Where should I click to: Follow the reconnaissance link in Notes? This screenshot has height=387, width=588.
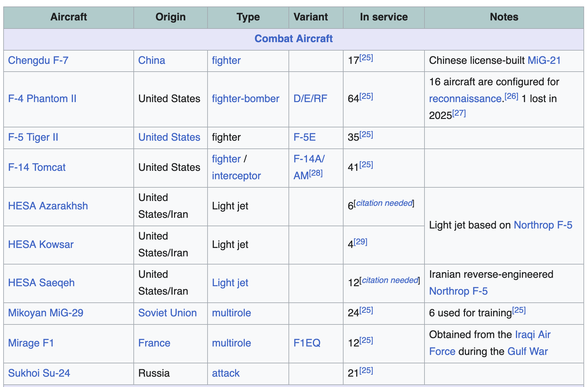(465, 99)
